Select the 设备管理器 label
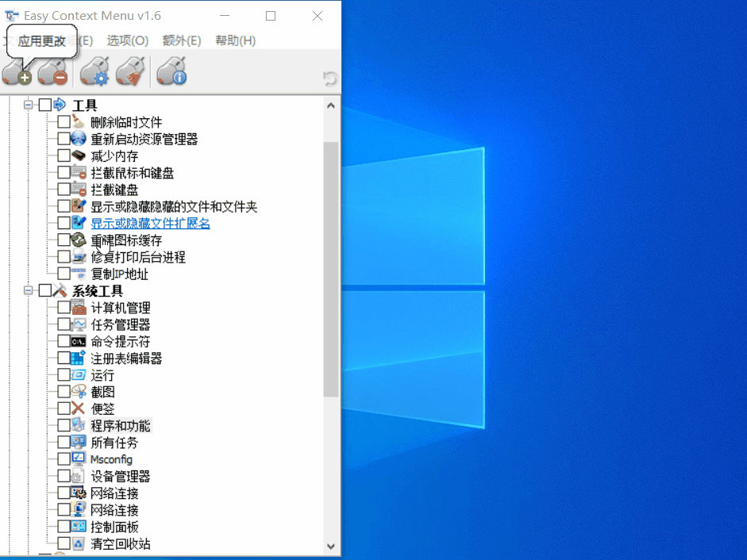Image resolution: width=747 pixels, height=560 pixels. 121,476
